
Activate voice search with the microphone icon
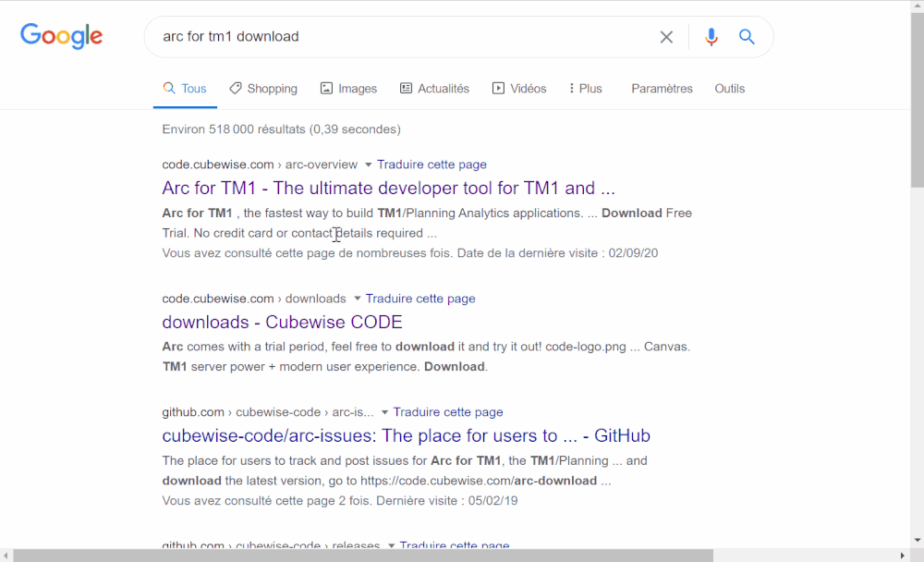711,37
